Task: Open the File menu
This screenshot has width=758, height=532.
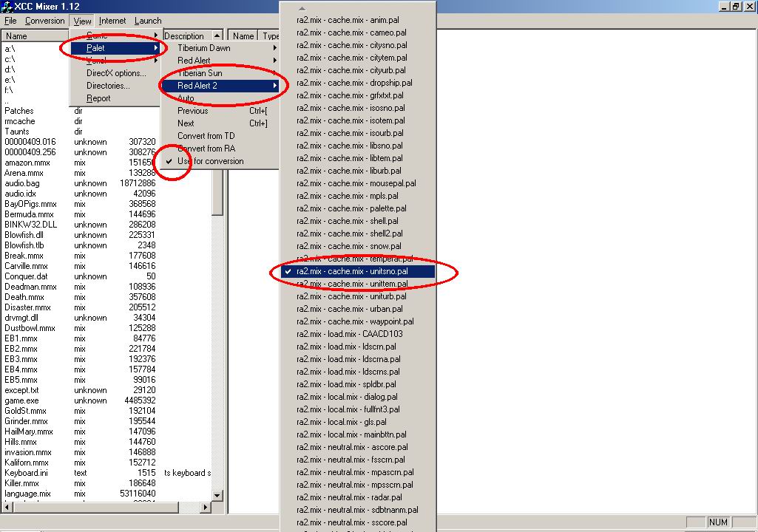Action: (x=10, y=21)
